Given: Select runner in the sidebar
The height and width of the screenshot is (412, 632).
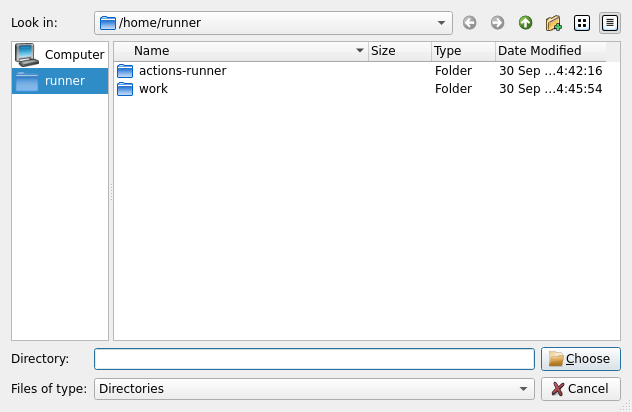Looking at the screenshot, I should pos(60,81).
